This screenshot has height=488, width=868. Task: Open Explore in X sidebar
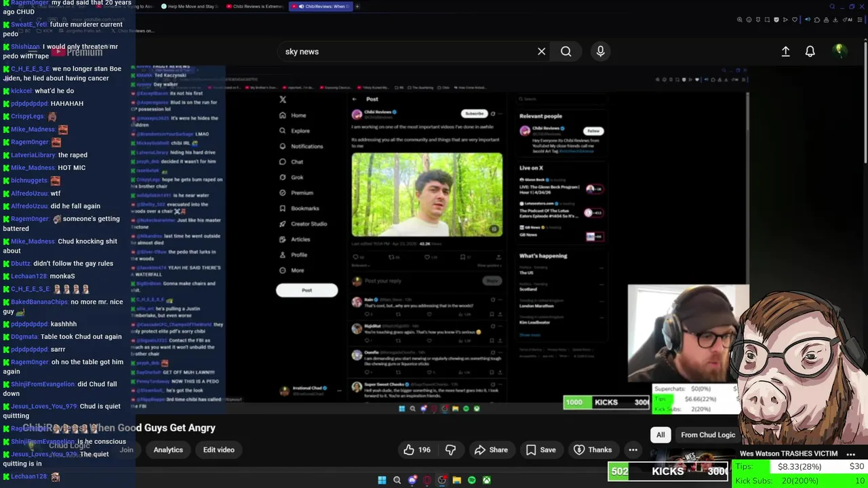coord(295,131)
